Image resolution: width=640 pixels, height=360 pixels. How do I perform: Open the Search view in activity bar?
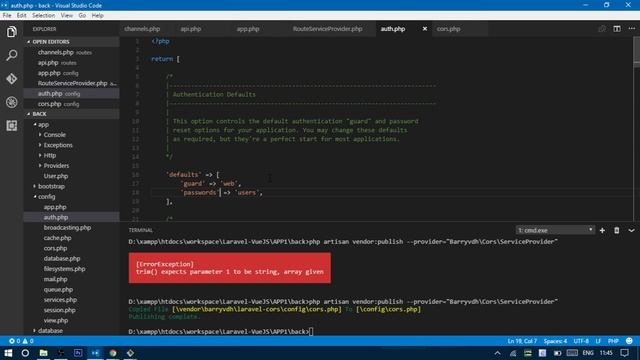click(x=11, y=55)
